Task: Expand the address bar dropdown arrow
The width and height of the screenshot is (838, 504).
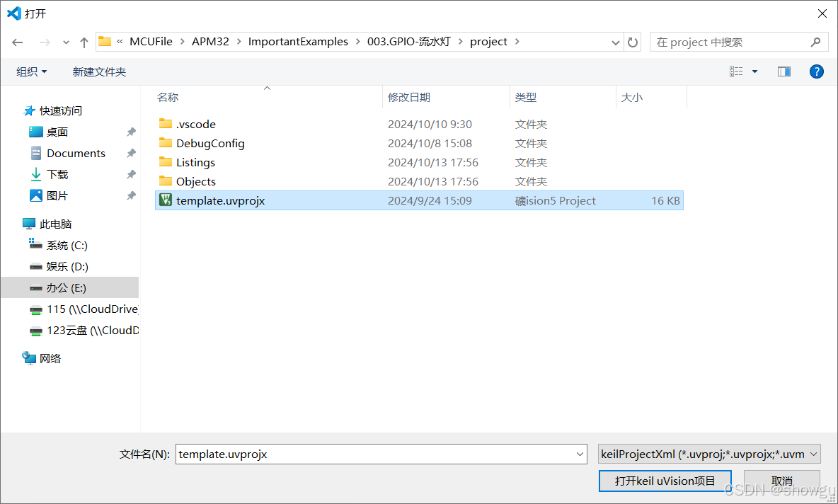Action: tap(615, 42)
